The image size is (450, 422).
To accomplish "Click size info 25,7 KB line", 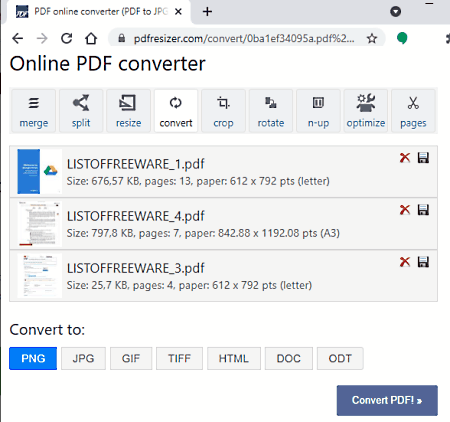I will coord(189,285).
